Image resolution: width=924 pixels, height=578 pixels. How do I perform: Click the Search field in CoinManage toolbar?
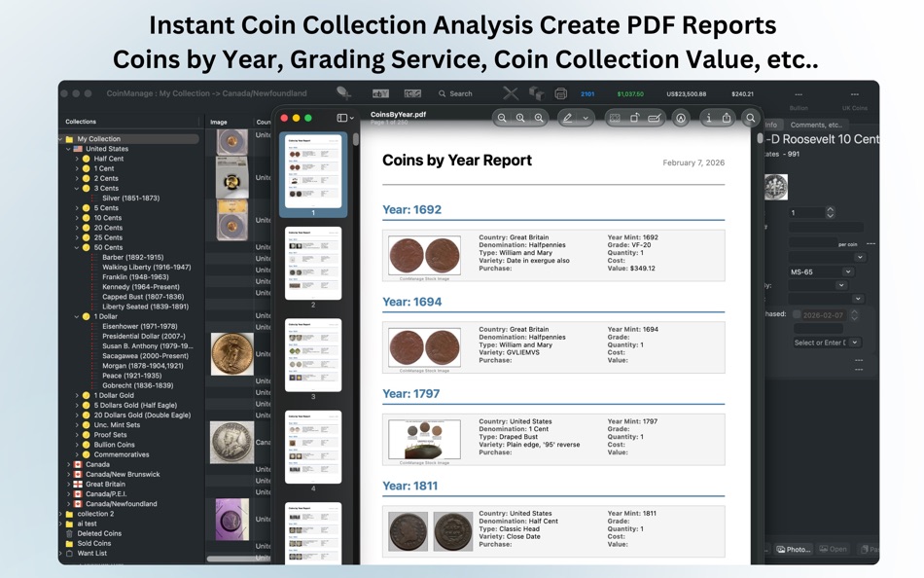(x=455, y=93)
